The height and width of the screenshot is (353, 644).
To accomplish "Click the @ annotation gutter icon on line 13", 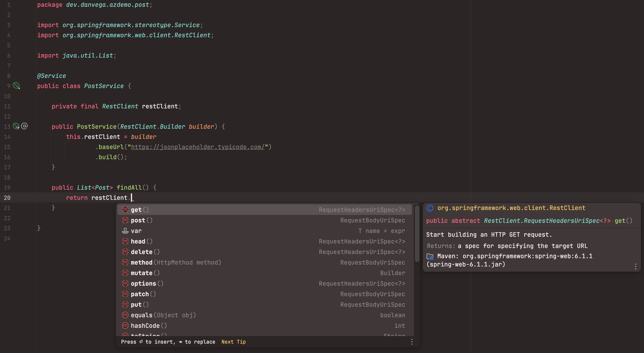I will [x=24, y=126].
